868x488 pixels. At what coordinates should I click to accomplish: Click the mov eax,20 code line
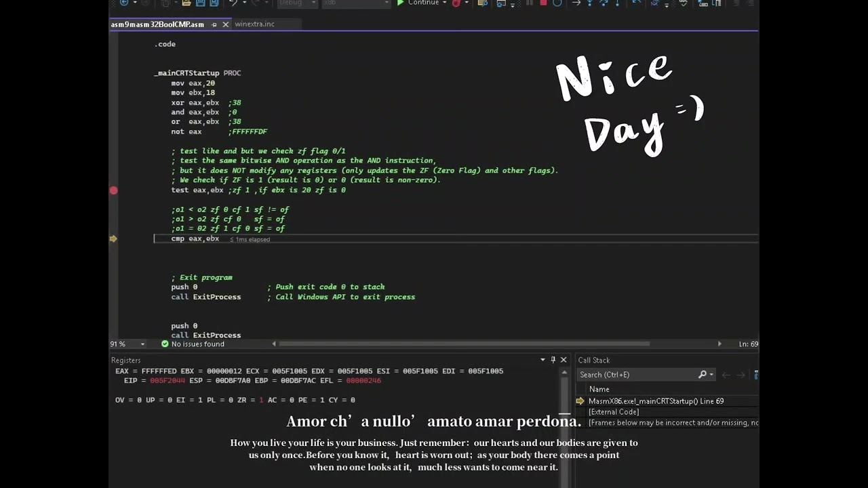click(x=193, y=83)
